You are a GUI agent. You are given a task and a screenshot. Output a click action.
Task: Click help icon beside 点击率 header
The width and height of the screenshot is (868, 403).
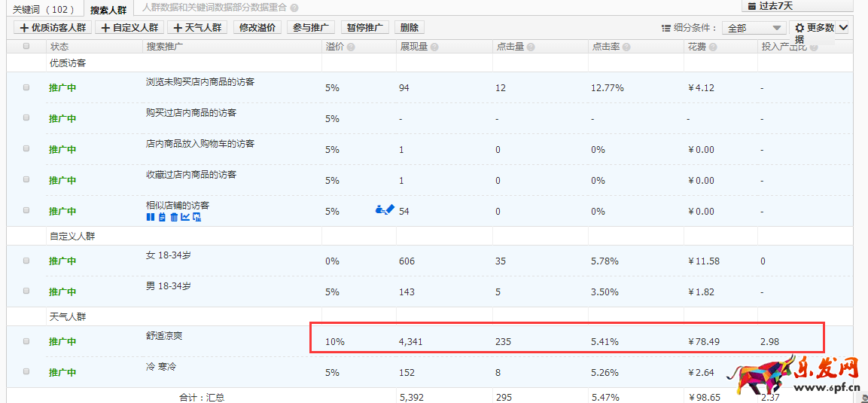point(626,47)
